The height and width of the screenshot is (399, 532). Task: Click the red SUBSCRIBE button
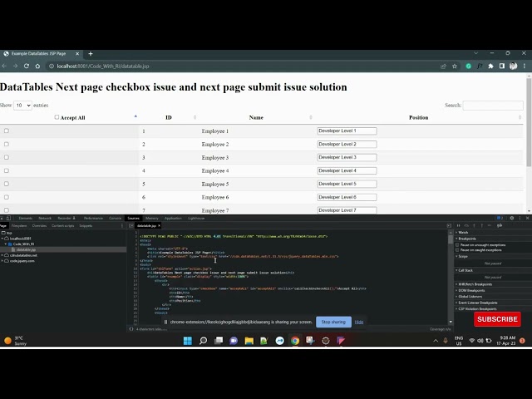tap(497, 319)
